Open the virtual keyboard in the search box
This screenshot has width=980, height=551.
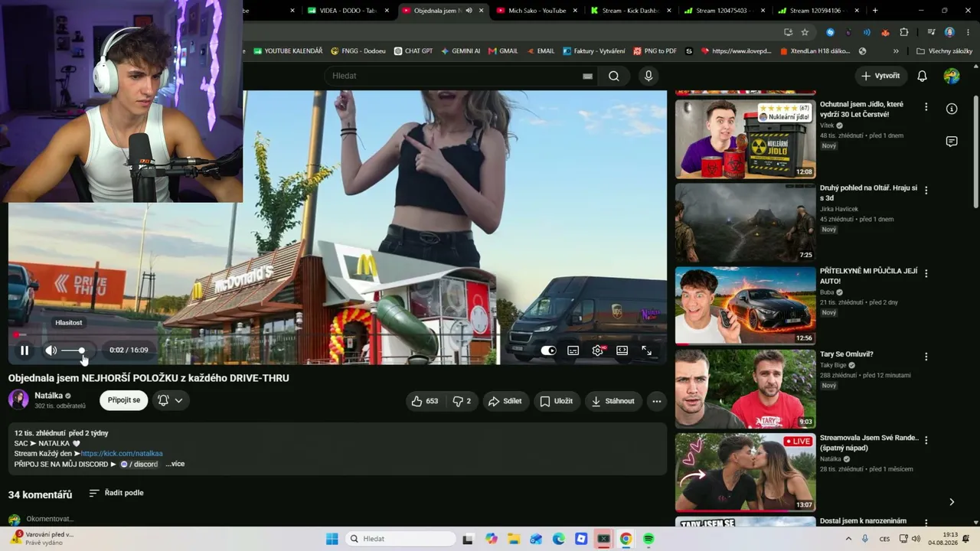pyautogui.click(x=587, y=76)
